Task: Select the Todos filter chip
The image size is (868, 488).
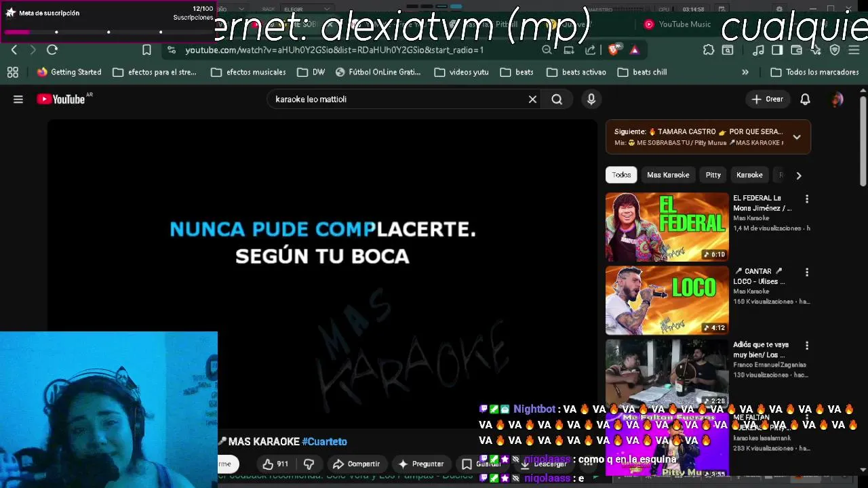Action: coord(621,175)
